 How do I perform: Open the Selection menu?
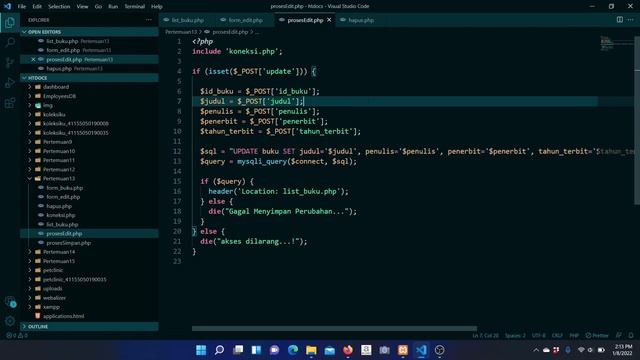[x=59, y=7]
